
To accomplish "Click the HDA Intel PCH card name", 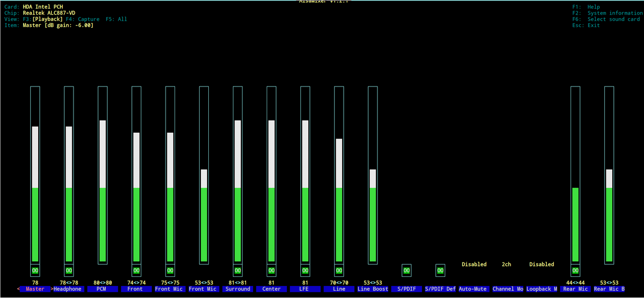I will [43, 7].
